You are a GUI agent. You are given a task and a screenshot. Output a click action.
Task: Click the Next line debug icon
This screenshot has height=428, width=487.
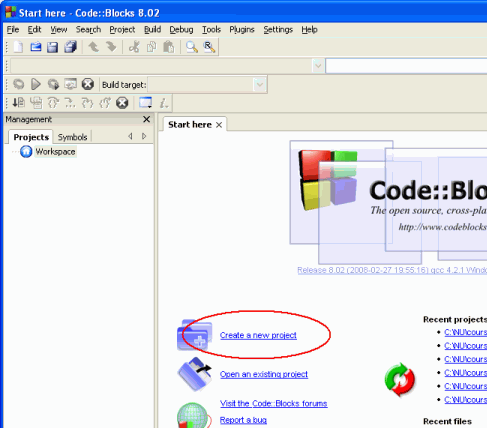click(53, 103)
